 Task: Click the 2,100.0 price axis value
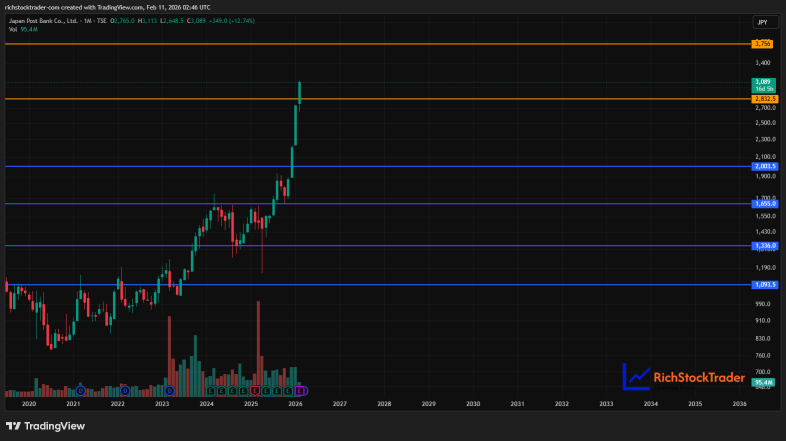coord(765,157)
